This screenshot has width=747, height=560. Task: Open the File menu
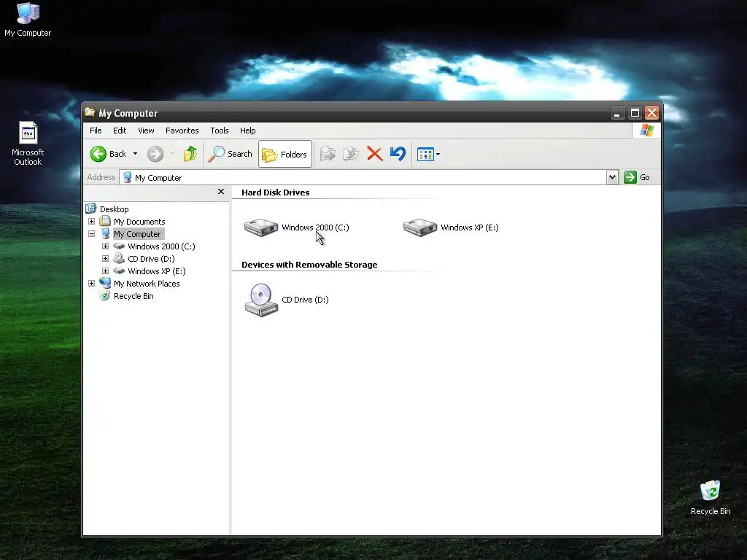click(x=96, y=131)
